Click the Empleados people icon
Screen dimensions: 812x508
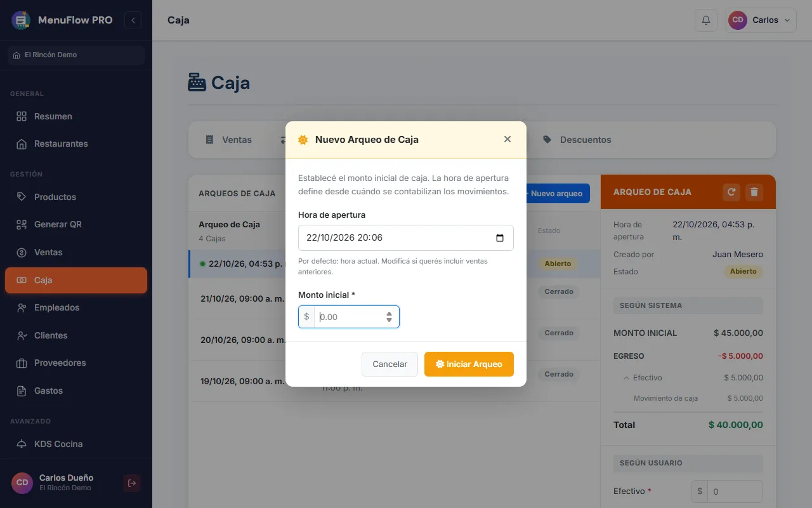pyautogui.click(x=22, y=307)
